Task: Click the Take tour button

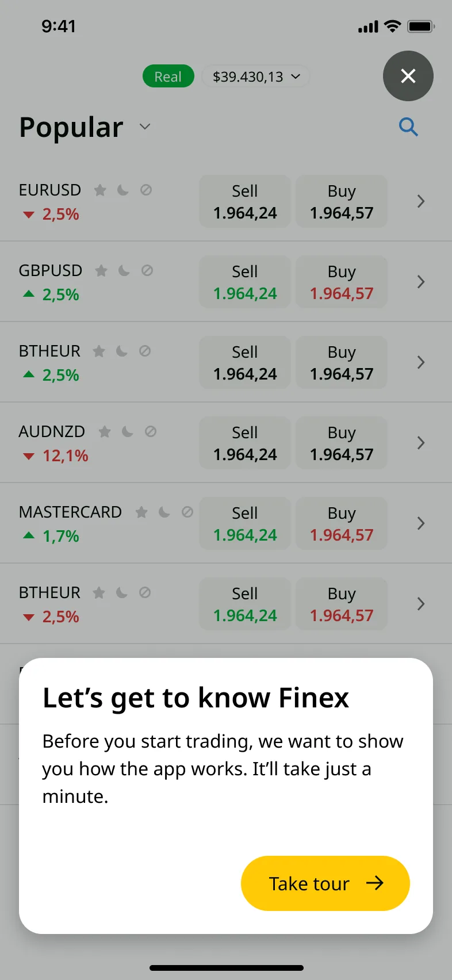Action: tap(325, 883)
